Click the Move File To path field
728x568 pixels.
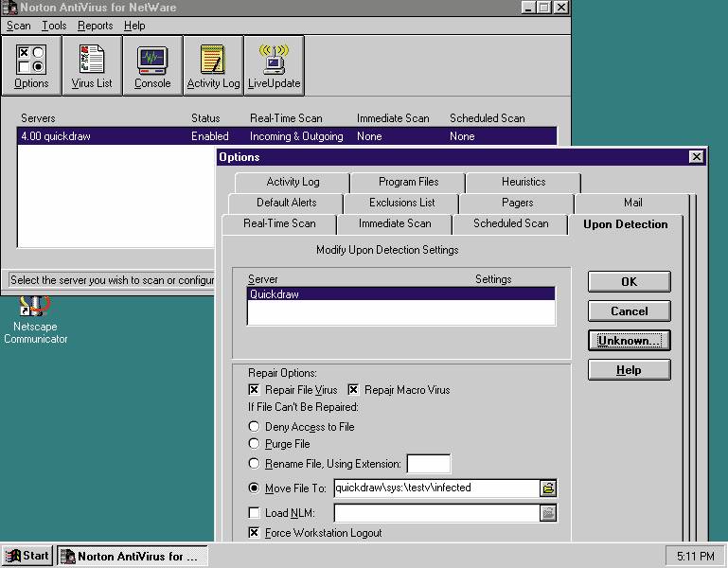(x=436, y=488)
